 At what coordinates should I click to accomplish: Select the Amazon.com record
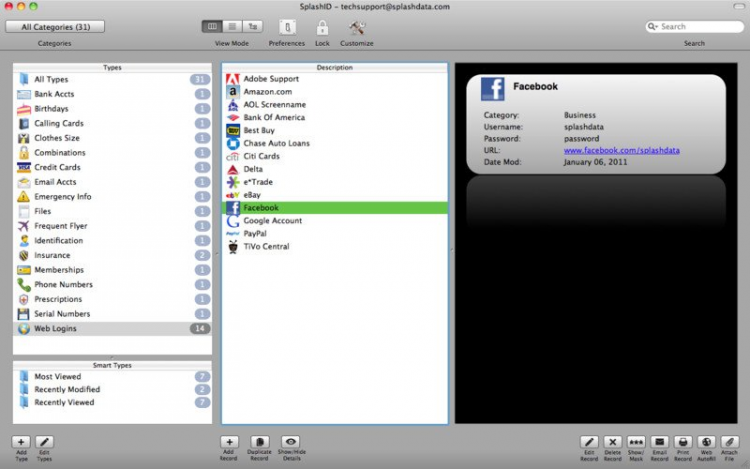point(335,92)
